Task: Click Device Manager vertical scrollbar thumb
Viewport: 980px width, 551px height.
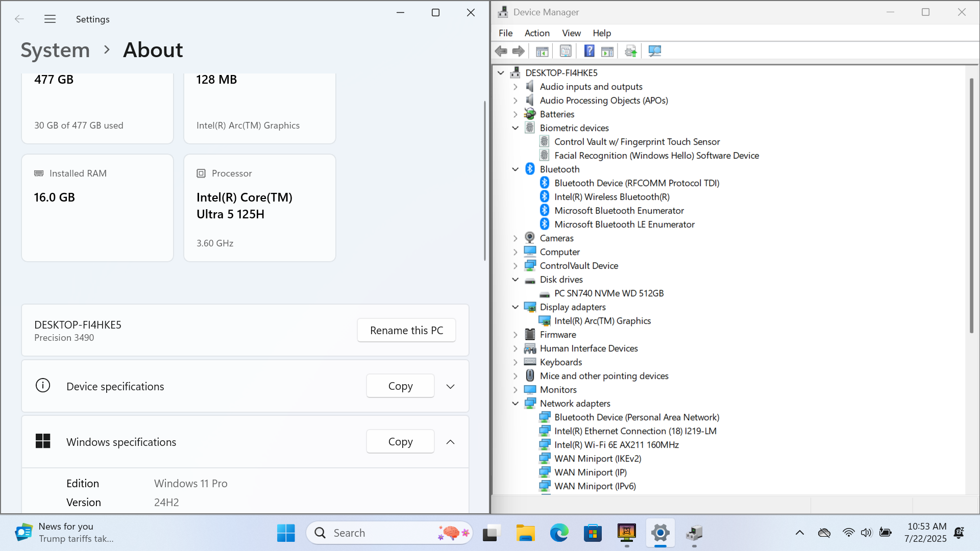Action: [x=971, y=205]
